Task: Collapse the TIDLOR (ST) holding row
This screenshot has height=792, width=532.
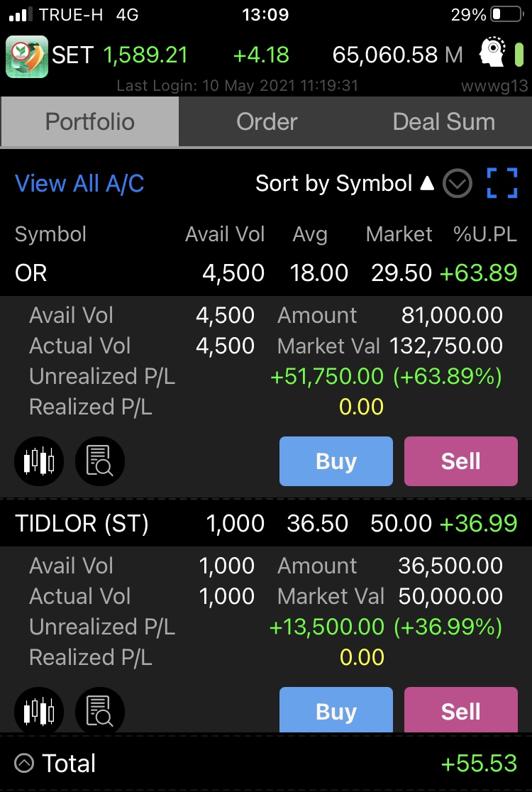Action: (x=266, y=523)
